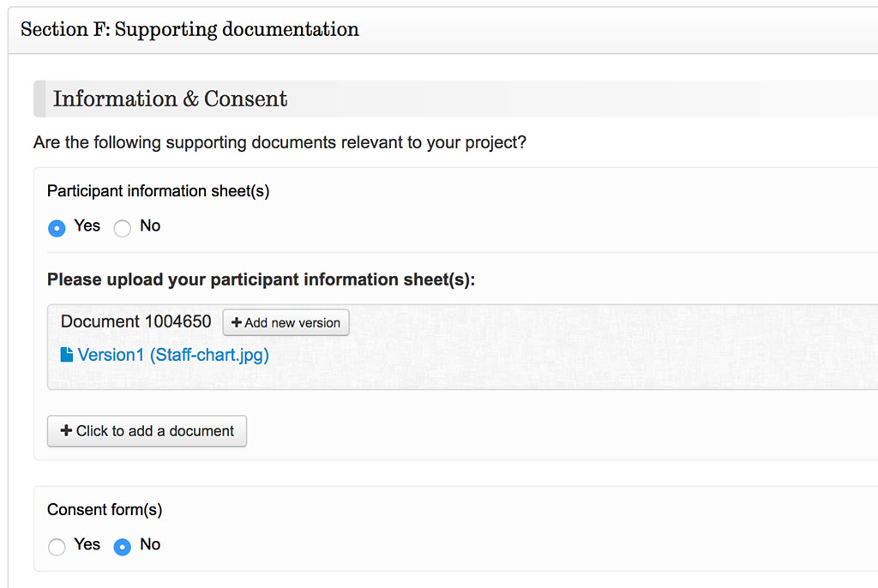Select Yes for Participant information sheet(s)
878x588 pixels.
point(57,228)
